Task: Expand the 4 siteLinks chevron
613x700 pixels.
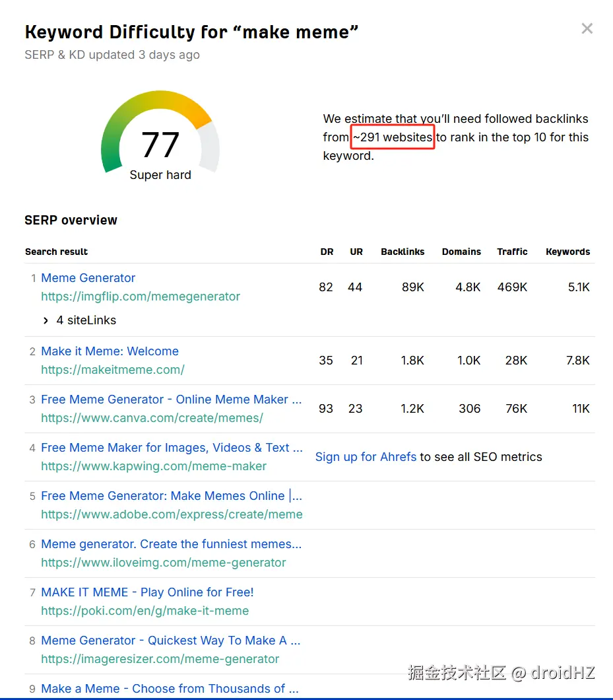Action: (46, 320)
